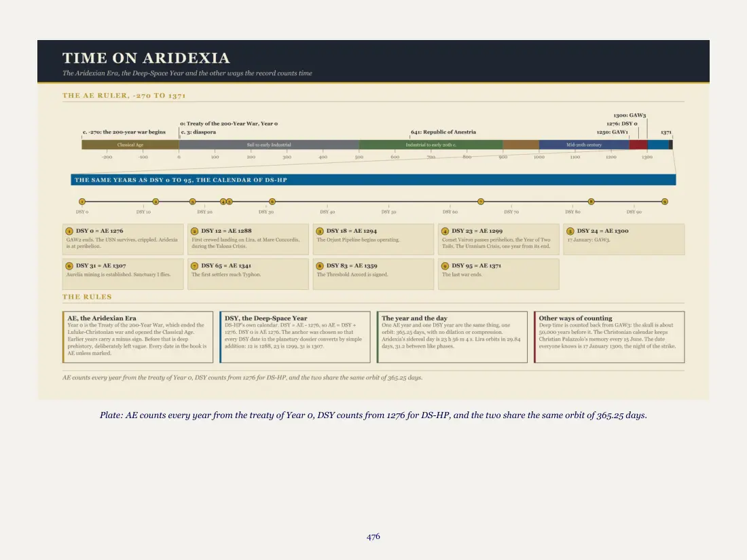The width and height of the screenshot is (747, 560).
Task: Click the "641: Republic of Anestria" label
Action: [443, 132]
